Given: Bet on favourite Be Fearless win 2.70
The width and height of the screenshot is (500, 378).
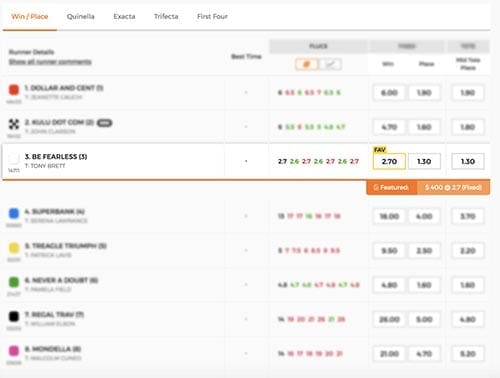Looking at the screenshot, I should (x=389, y=162).
